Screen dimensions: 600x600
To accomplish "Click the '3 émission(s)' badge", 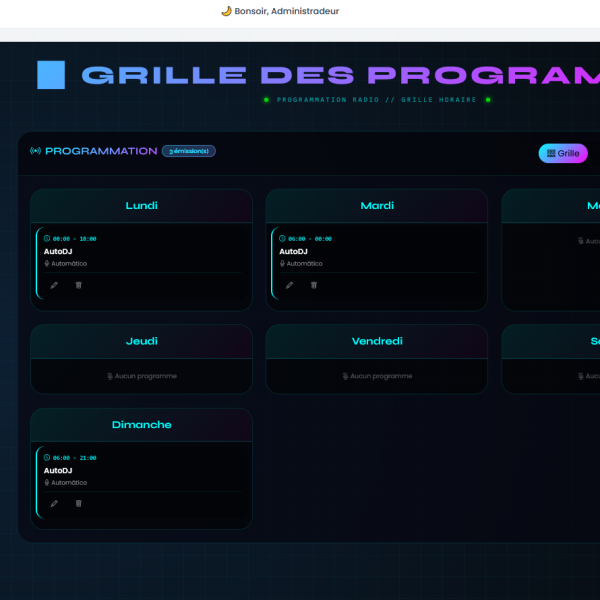I will point(189,151).
